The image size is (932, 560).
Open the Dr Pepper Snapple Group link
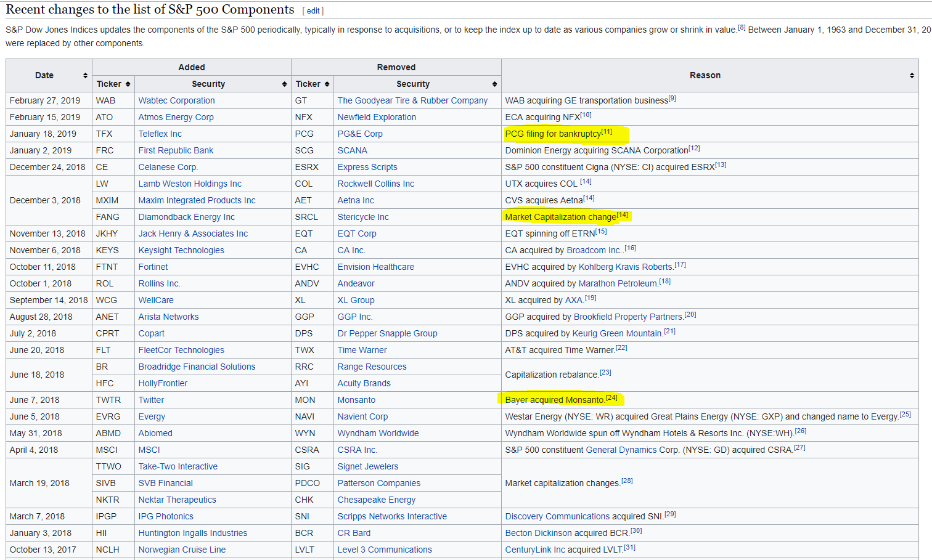pos(387,333)
